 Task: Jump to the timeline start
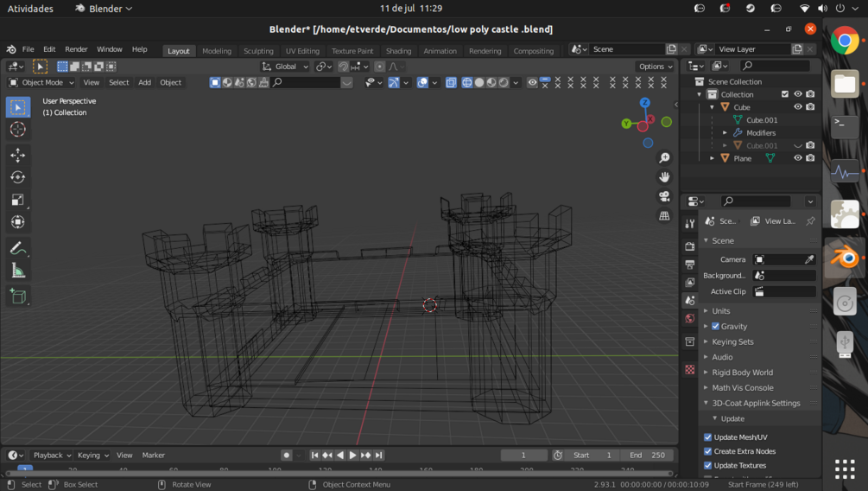point(314,455)
